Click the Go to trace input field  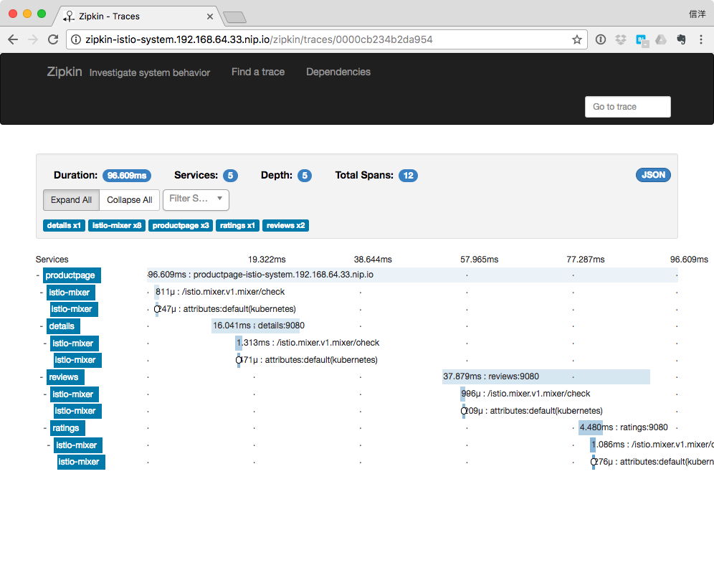click(x=627, y=107)
